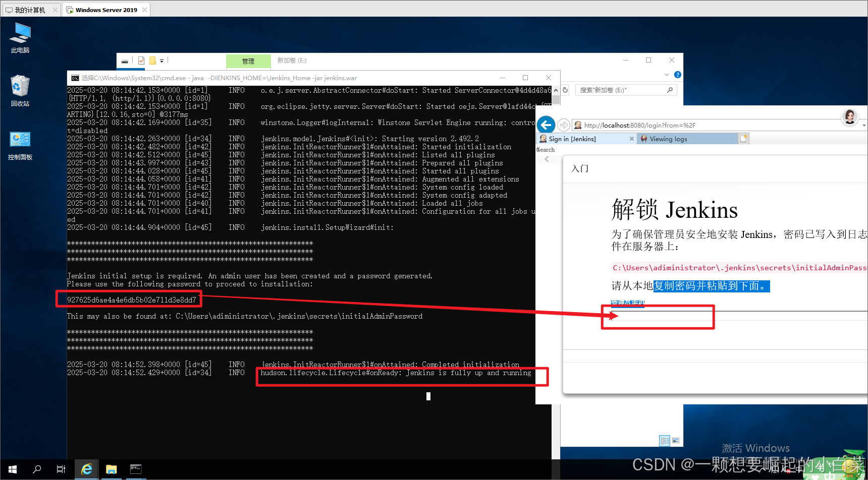The height and width of the screenshot is (480, 868).
Task: Click the new folder quick-access icon
Action: tap(152, 61)
